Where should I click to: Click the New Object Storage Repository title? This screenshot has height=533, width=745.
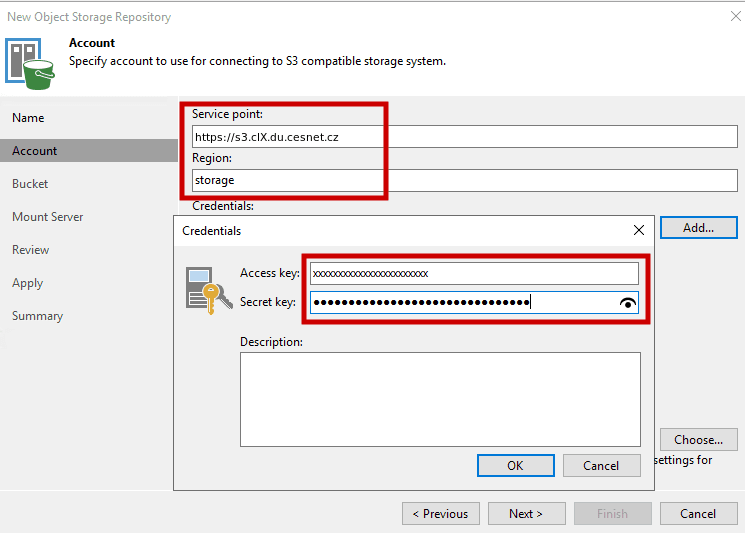pos(89,17)
